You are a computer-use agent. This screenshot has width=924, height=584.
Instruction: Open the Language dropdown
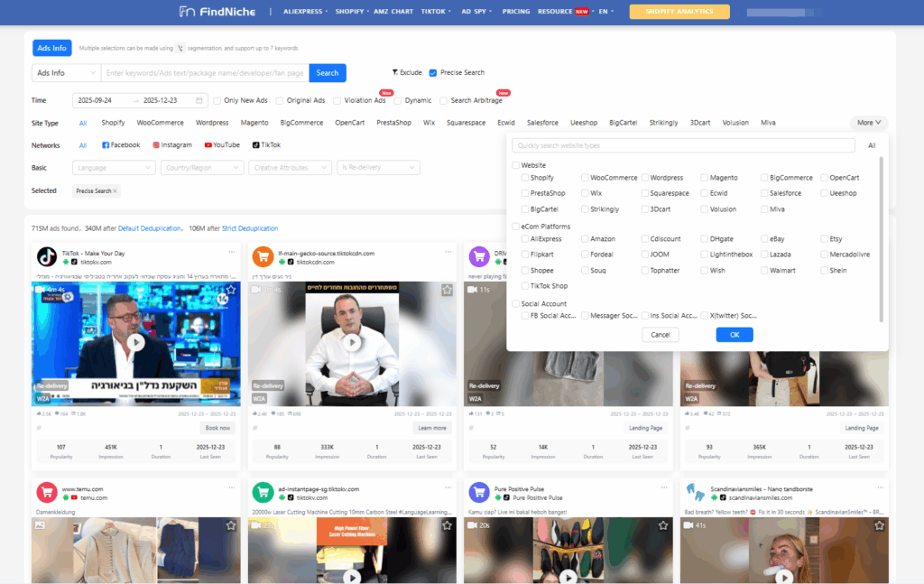click(114, 167)
